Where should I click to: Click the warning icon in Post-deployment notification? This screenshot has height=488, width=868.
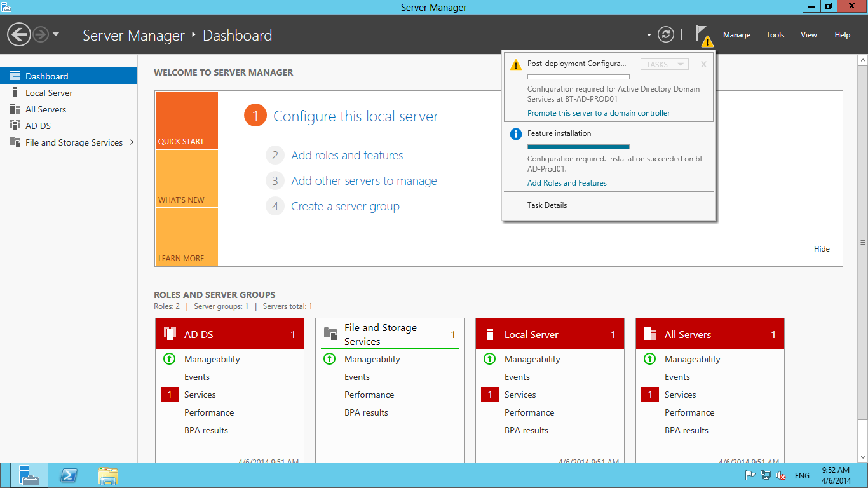tap(515, 64)
